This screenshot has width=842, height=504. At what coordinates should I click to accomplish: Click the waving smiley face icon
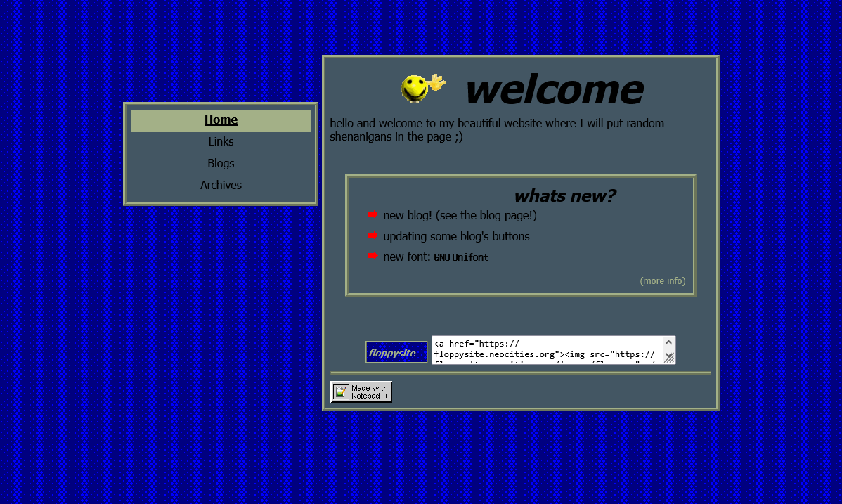click(422, 88)
